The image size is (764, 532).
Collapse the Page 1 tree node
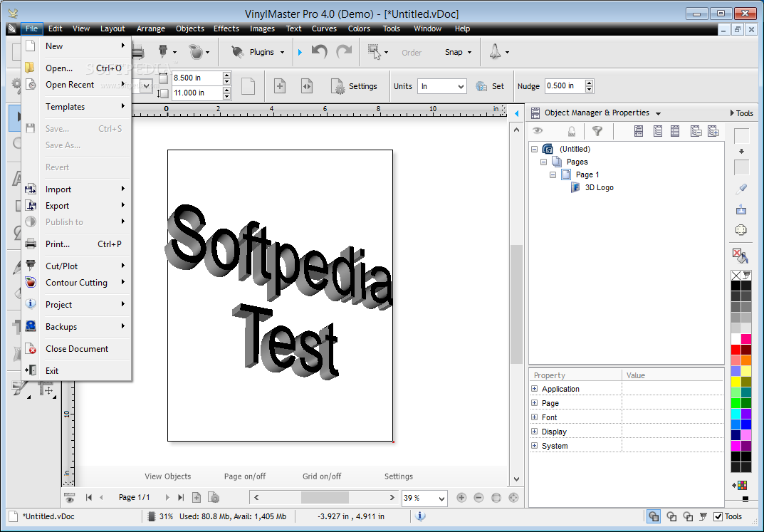click(x=553, y=174)
